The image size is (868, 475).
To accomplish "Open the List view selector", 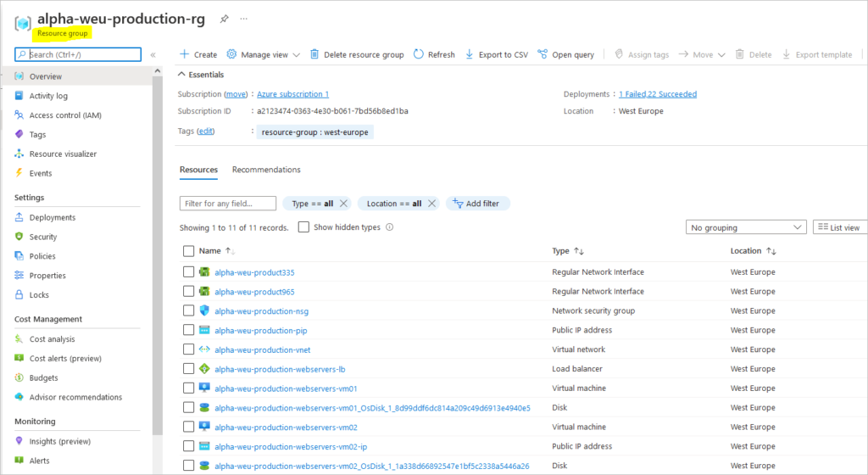I will click(x=840, y=227).
